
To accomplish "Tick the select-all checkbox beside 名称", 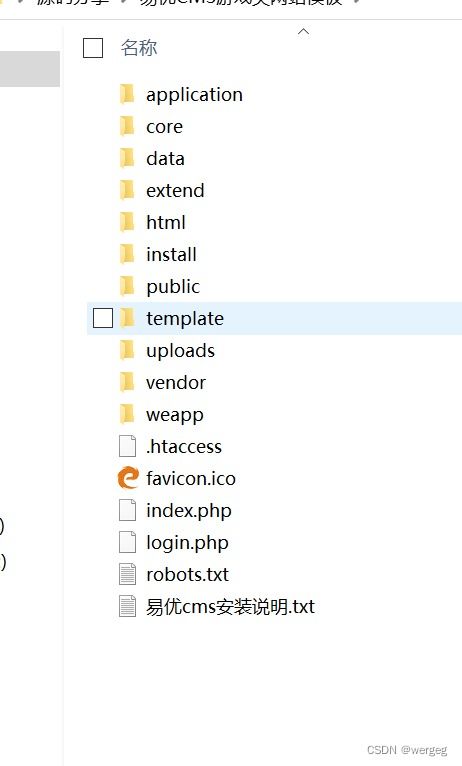I will [93, 48].
